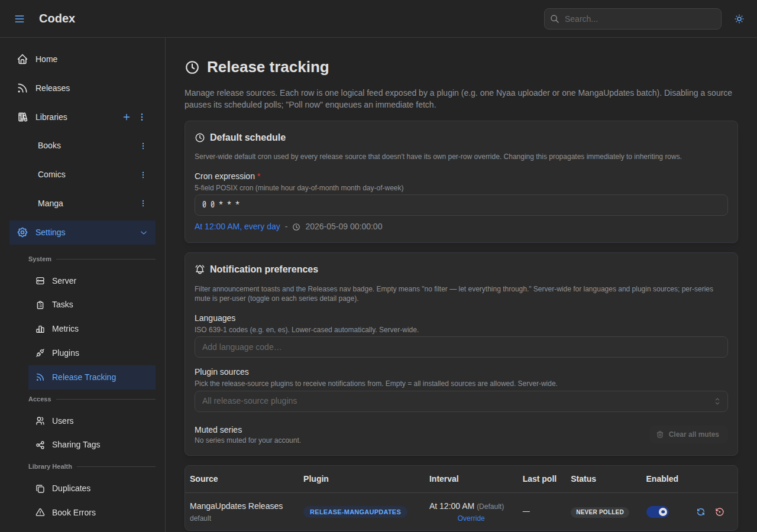Image resolution: width=757 pixels, height=532 pixels.
Task: Click the Notification preferences bell icon
Action: [x=200, y=270]
